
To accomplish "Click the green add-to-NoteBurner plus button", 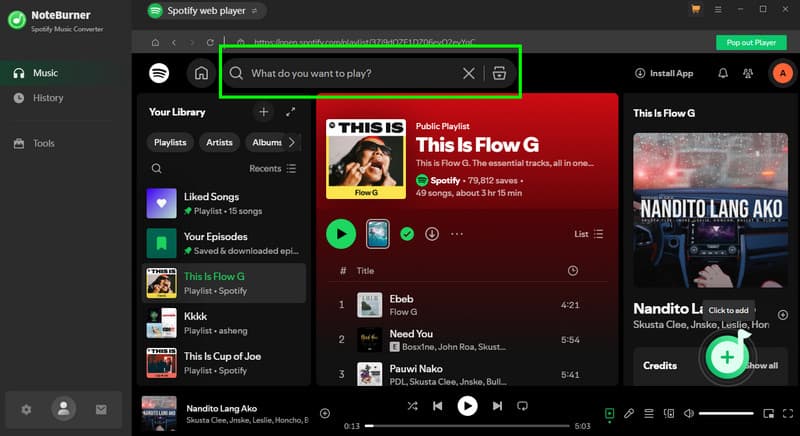I will (x=727, y=357).
